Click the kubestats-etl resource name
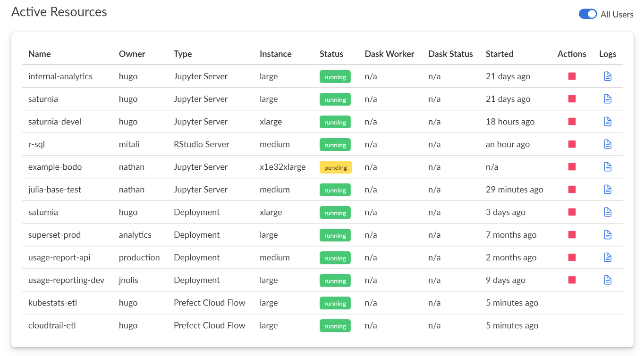This screenshot has width=644, height=356. 52,303
